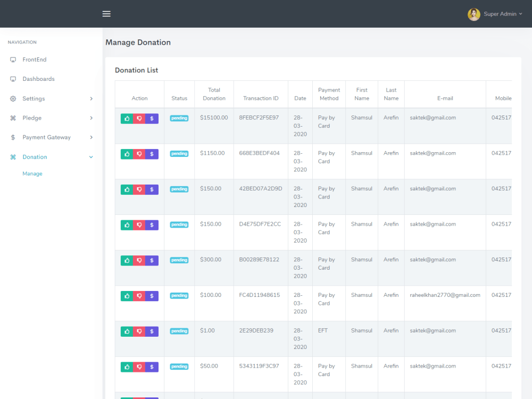Select the Pledge icon in the sidebar
The height and width of the screenshot is (399, 532).
13,118
